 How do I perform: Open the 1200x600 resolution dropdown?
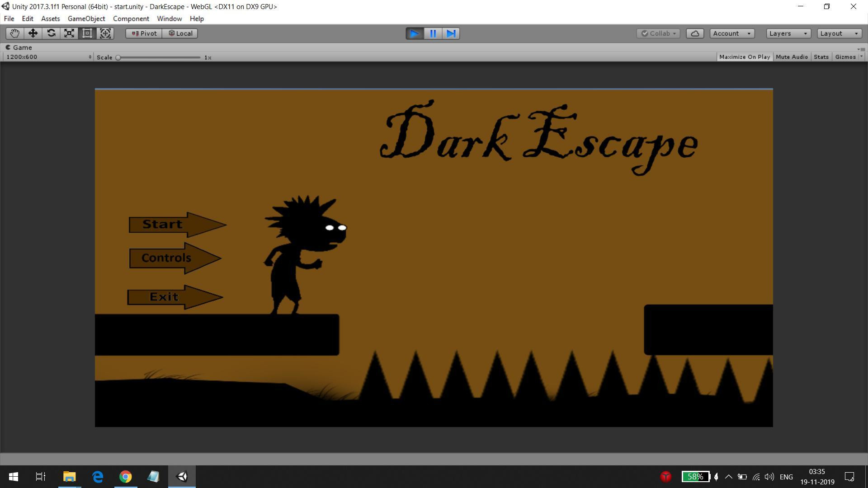(48, 57)
